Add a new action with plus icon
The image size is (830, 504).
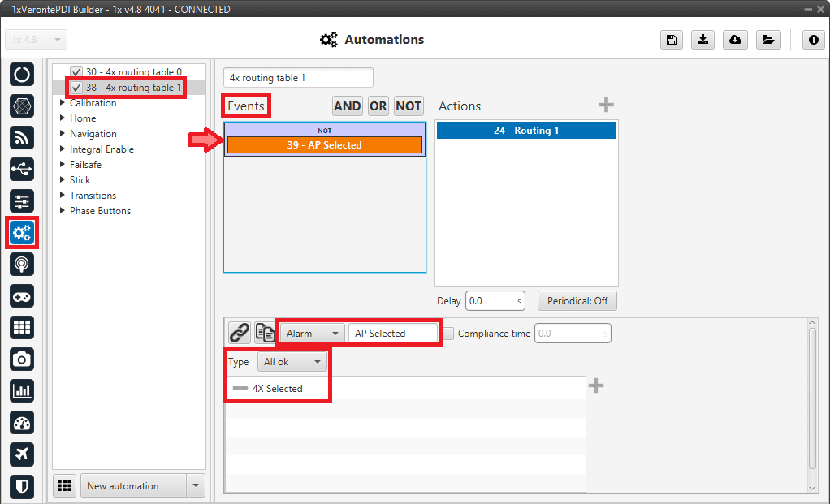coord(606,106)
